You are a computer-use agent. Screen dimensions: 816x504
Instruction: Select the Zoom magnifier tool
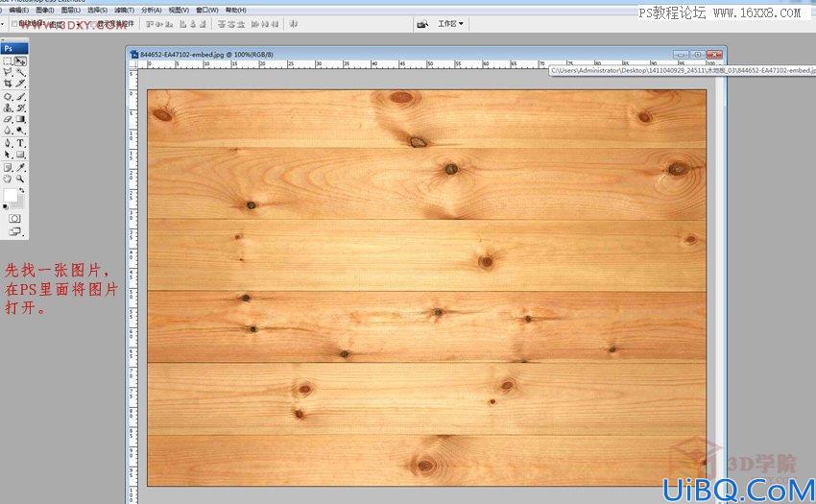click(21, 179)
